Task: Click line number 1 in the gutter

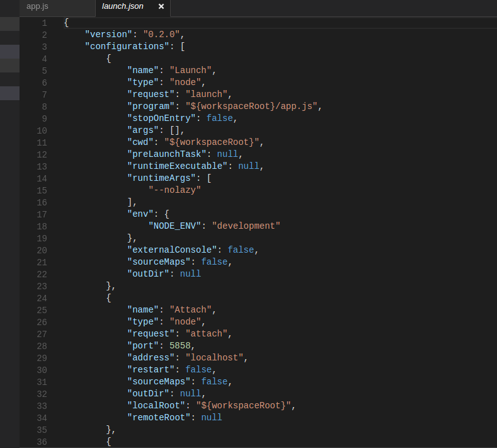Action: click(x=44, y=23)
